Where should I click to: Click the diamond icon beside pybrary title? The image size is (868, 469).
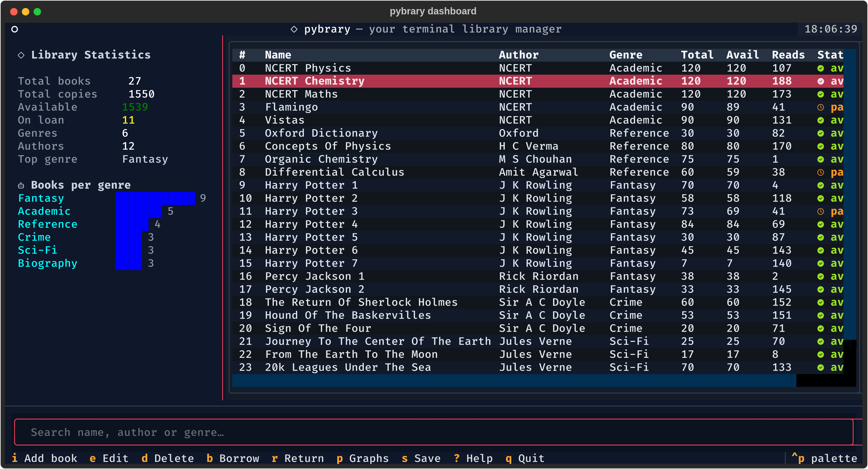(x=294, y=29)
